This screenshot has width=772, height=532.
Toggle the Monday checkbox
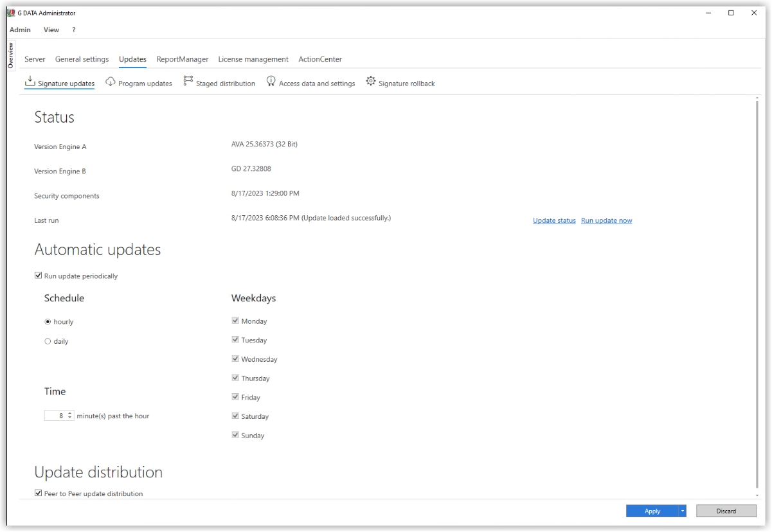tap(235, 321)
